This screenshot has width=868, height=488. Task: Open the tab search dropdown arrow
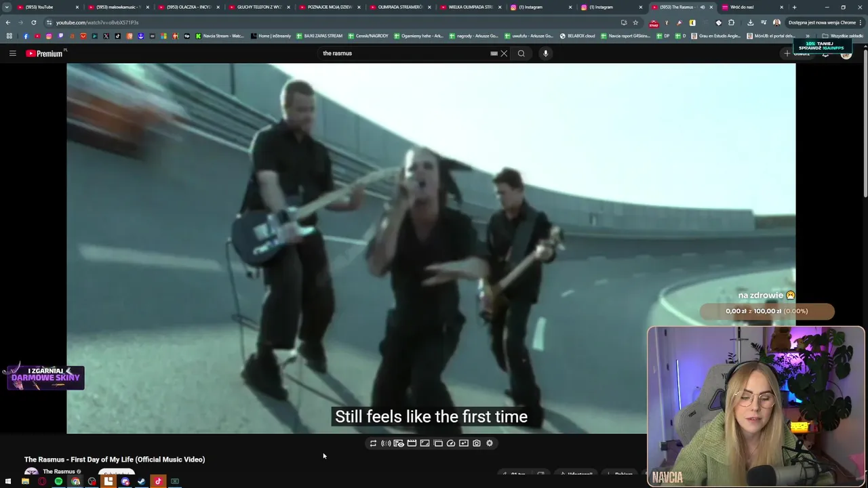[x=7, y=7]
